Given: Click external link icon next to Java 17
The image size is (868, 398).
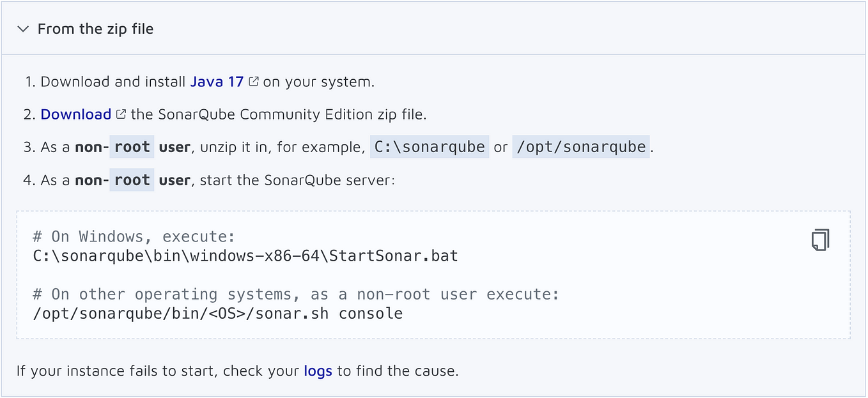Looking at the screenshot, I should [x=254, y=82].
